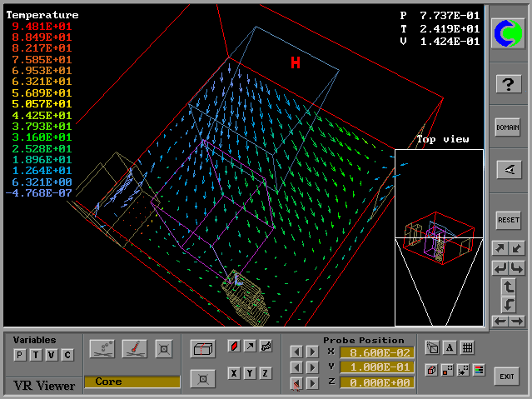Select the X plane button
The width and height of the screenshot is (532, 399).
click(234, 373)
